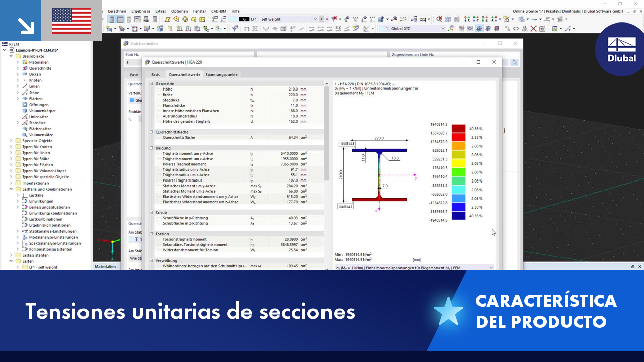Click the Stab Nr. input field showing 5
Viewport: 644px width, 362px height.
coord(134,62)
